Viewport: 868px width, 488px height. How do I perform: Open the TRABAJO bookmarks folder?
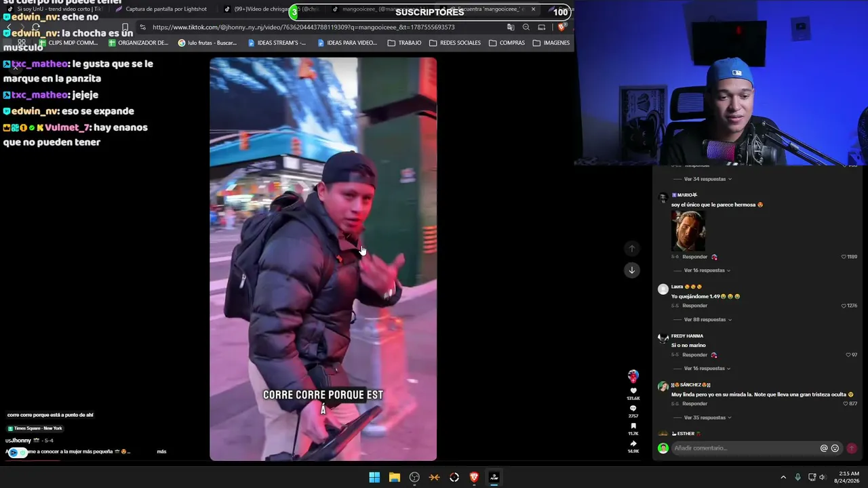[404, 43]
